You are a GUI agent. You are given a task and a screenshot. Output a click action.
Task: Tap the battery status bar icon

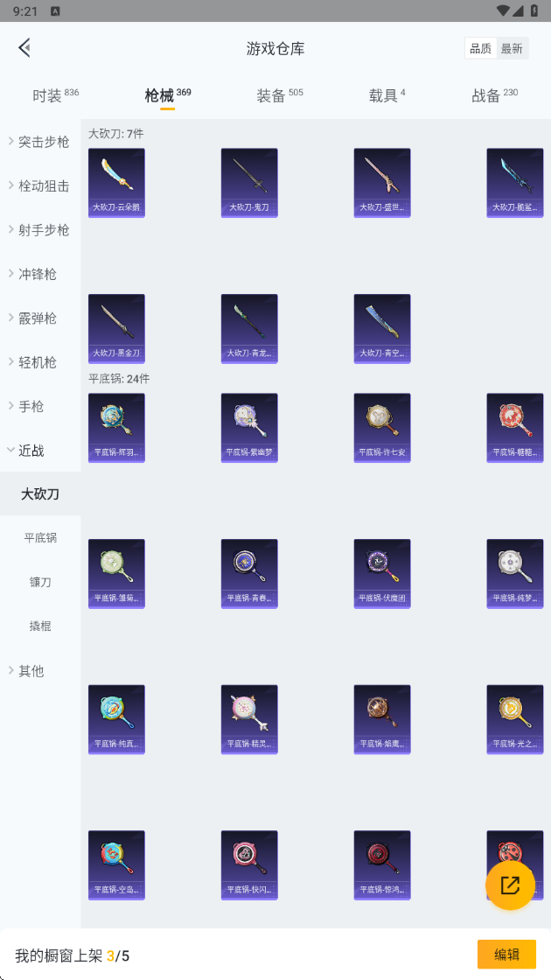tap(534, 10)
